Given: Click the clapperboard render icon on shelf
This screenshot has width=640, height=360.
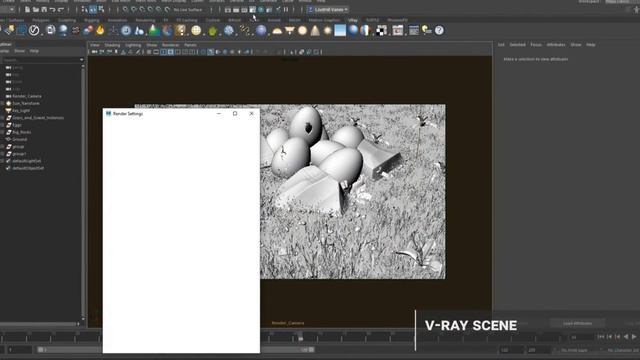Looking at the screenshot, I should (398, 30).
